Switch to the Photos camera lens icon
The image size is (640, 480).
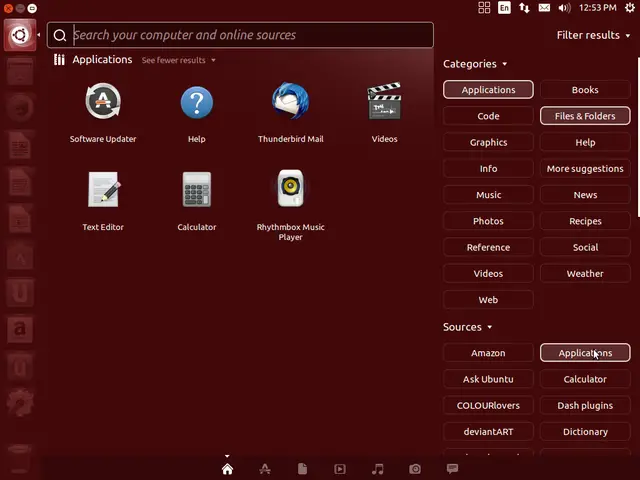pos(415,469)
